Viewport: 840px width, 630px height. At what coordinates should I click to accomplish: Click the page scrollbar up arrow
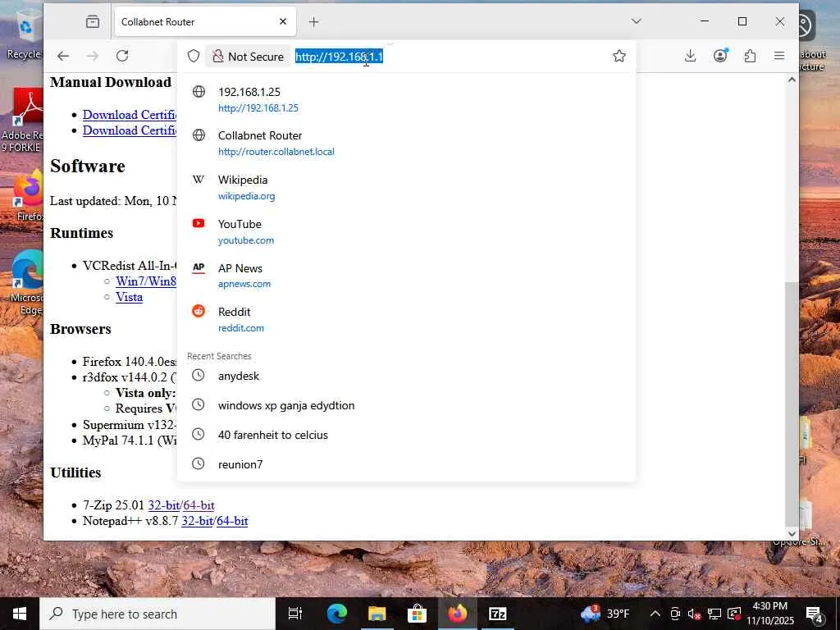pyautogui.click(x=792, y=80)
